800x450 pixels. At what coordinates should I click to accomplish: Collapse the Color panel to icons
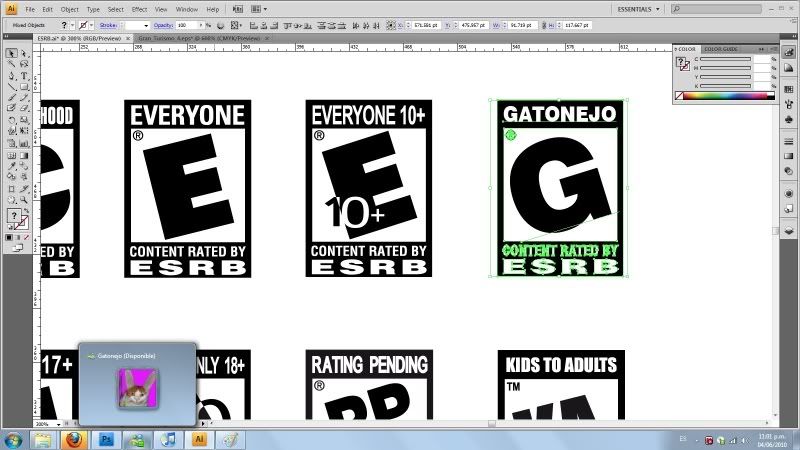coord(761,49)
